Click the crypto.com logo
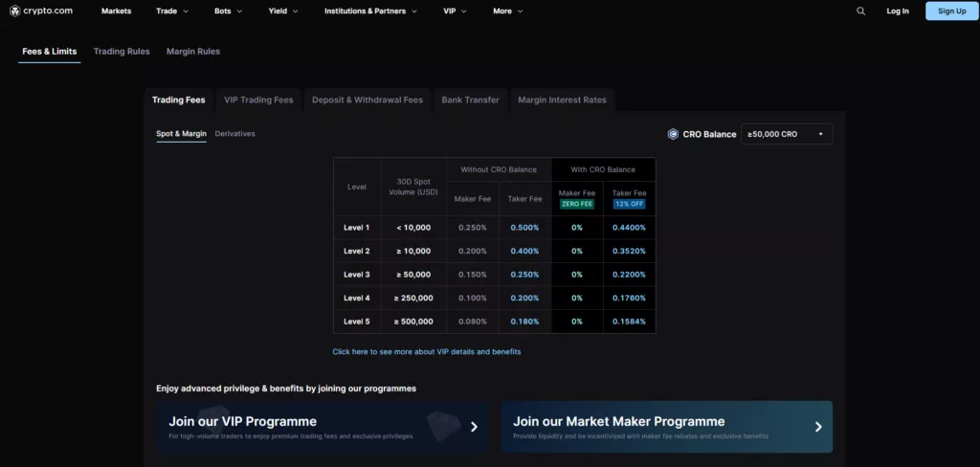This screenshot has height=467, width=980. click(x=41, y=11)
